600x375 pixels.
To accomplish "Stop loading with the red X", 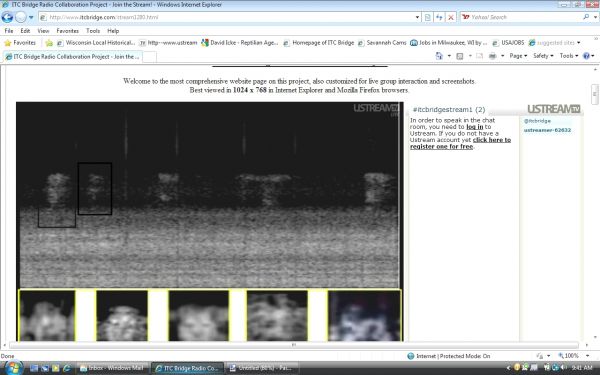I will (451, 17).
